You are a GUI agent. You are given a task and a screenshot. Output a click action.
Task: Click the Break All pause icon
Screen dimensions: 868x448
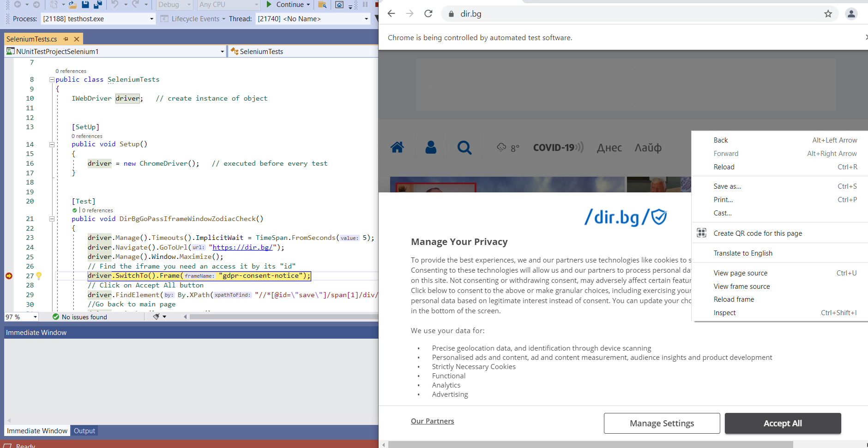pos(365,4)
